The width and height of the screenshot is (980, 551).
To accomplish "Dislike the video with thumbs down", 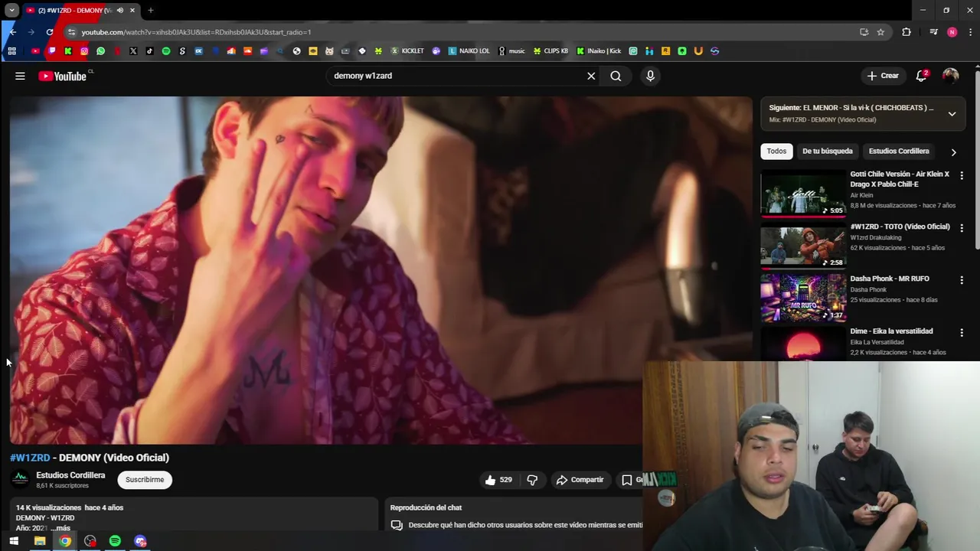I will [532, 480].
